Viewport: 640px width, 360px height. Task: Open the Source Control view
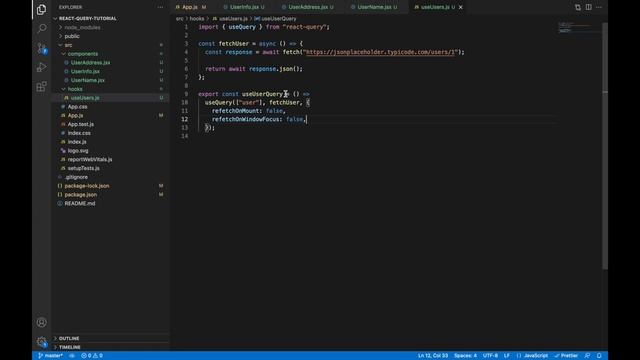pyautogui.click(x=41, y=48)
